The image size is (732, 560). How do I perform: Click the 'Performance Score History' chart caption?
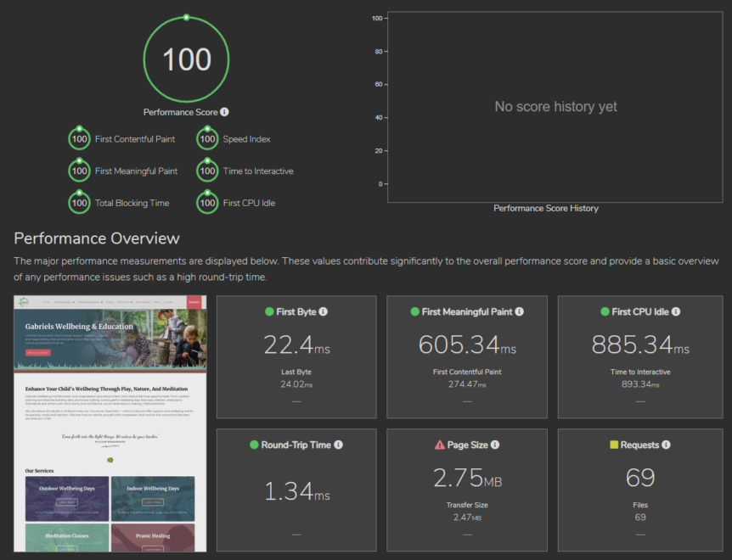click(x=546, y=209)
